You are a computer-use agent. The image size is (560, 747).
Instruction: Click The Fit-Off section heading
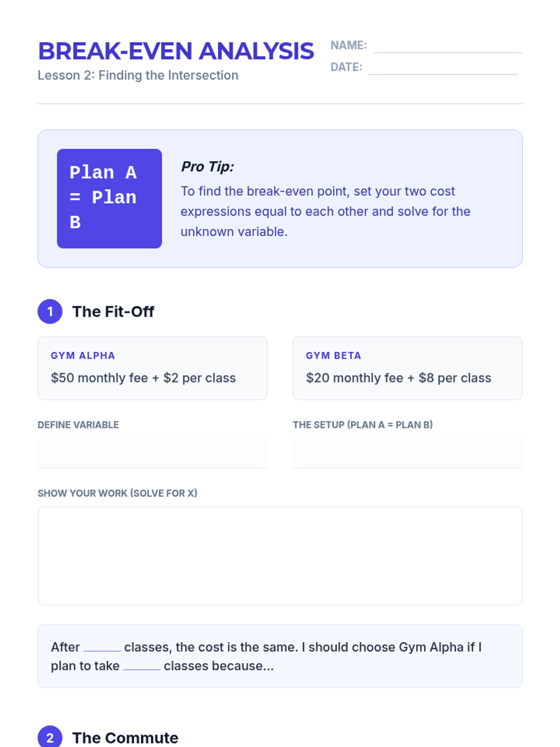113,311
